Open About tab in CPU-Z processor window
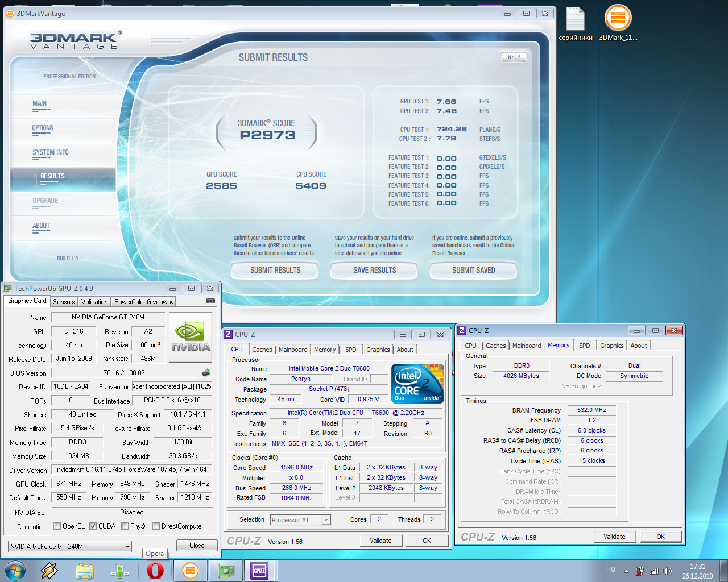This screenshot has height=582, width=728. (x=405, y=350)
